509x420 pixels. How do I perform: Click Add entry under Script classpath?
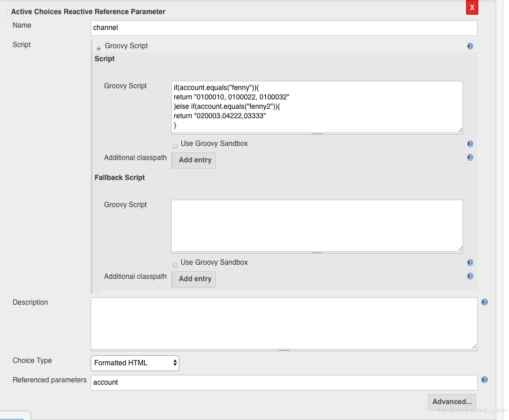(x=195, y=161)
